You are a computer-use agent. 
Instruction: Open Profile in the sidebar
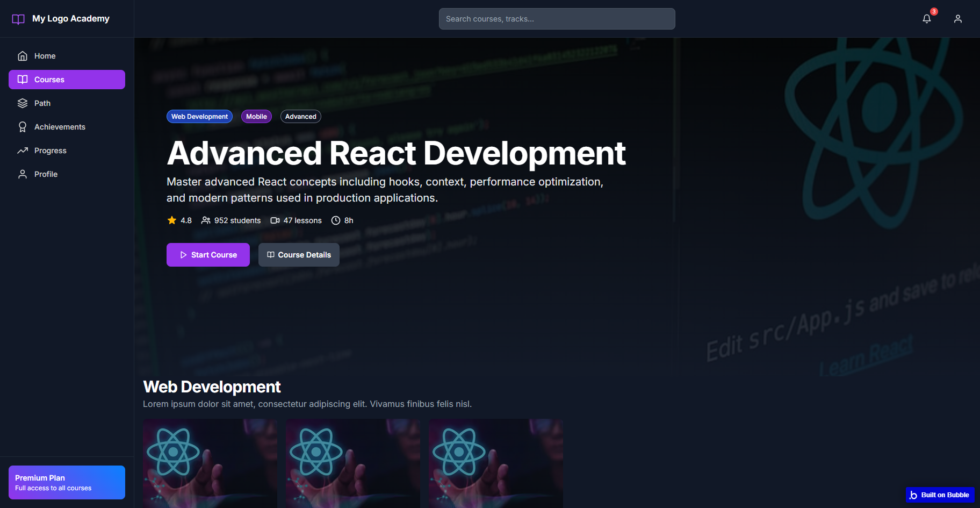tap(67, 174)
